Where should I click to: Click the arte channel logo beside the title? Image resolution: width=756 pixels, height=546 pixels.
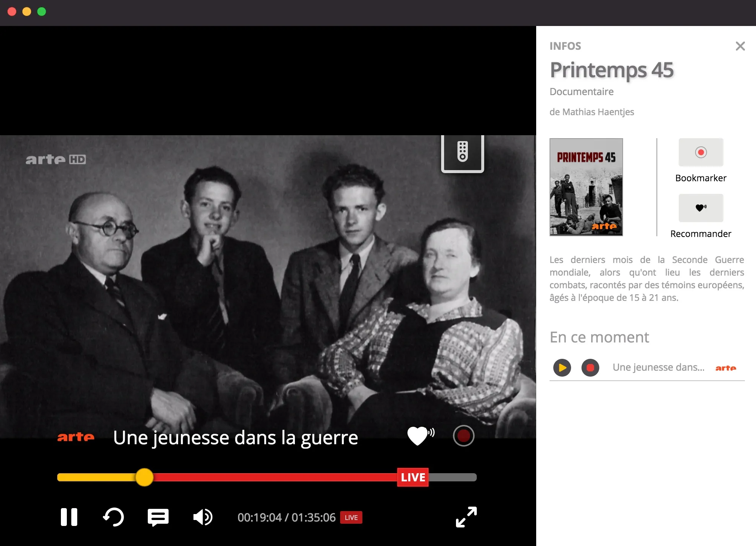pos(76,437)
